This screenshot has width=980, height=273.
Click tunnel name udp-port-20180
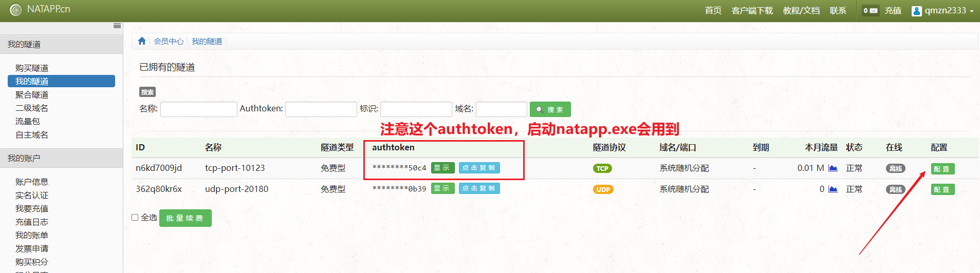tap(236, 189)
